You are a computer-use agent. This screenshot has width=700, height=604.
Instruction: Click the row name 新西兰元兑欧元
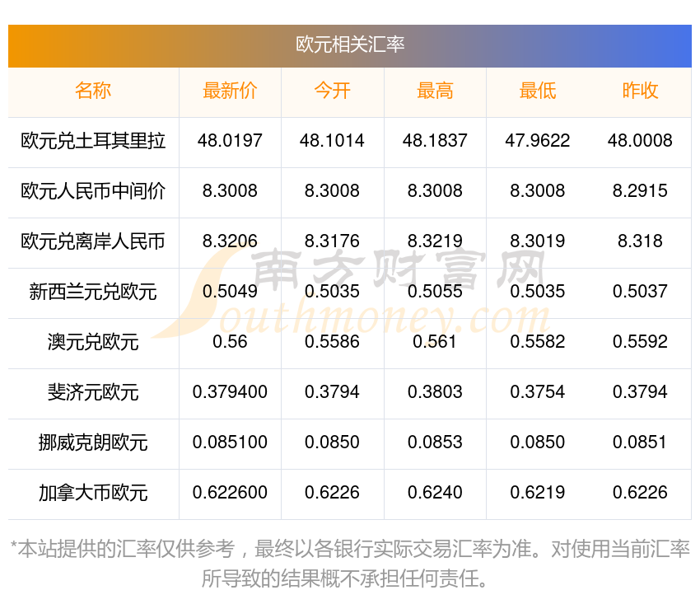click(93, 292)
